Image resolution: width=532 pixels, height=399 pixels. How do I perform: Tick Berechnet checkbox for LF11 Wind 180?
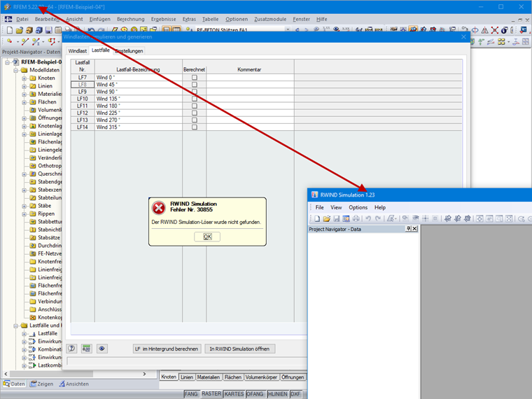195,106
